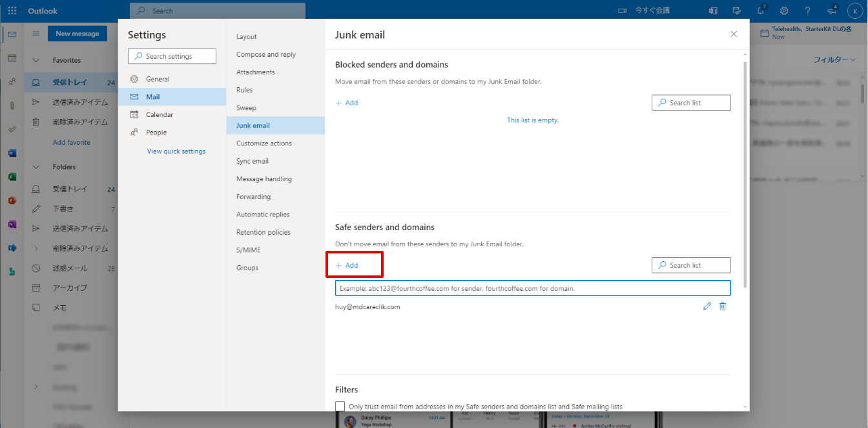This screenshot has width=868, height=428.
Task: Open Groups settings
Action: [x=276, y=268]
